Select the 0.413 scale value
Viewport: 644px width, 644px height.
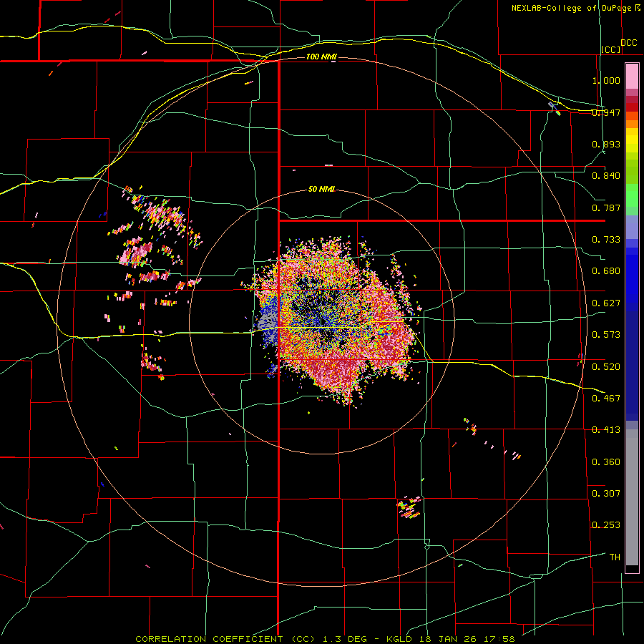click(x=606, y=430)
